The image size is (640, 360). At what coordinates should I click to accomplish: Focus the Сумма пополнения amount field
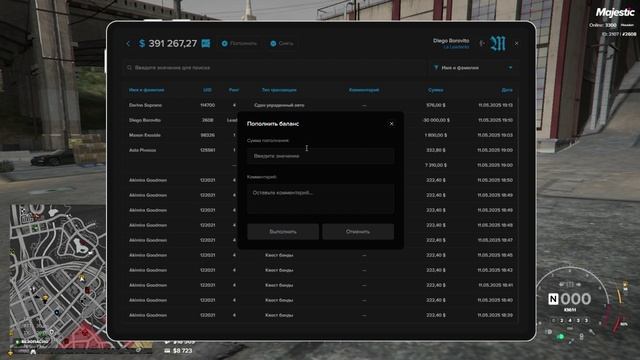click(320, 156)
